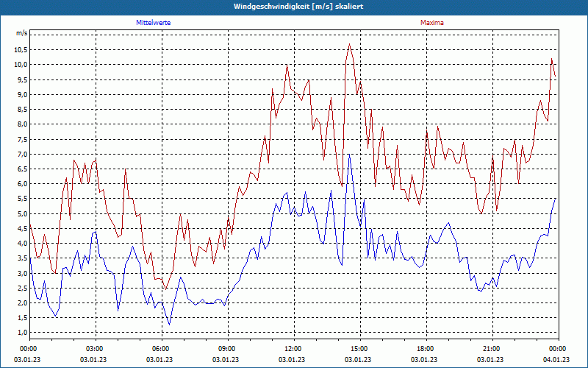Pick the '15:00' x-axis time label
Screen dimensions: 588x368
[359, 349]
